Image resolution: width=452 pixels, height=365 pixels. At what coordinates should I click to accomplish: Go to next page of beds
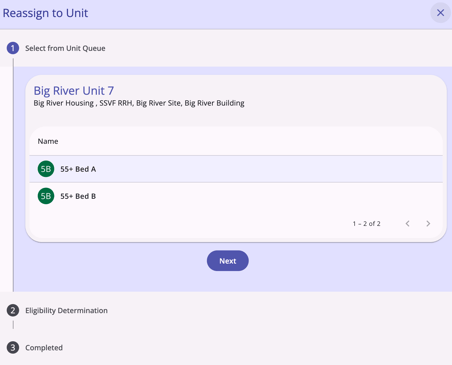coord(428,223)
